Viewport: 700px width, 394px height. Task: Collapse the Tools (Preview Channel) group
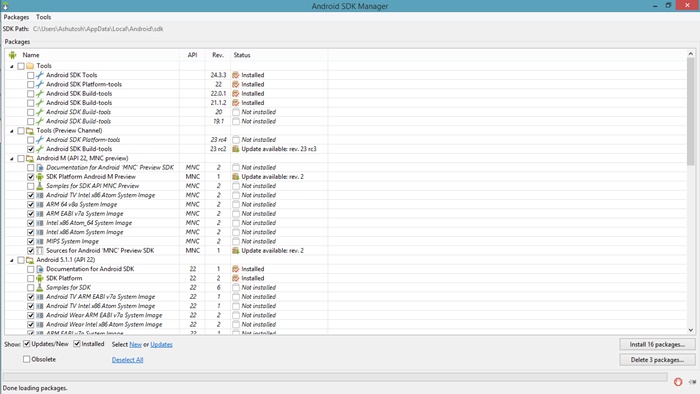point(12,131)
